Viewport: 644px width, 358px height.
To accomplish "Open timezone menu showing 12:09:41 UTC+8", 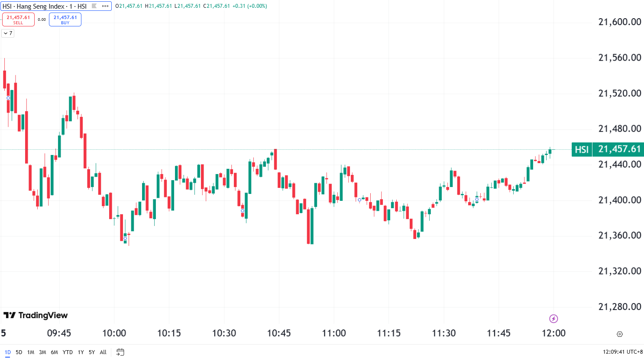I will (x=623, y=352).
